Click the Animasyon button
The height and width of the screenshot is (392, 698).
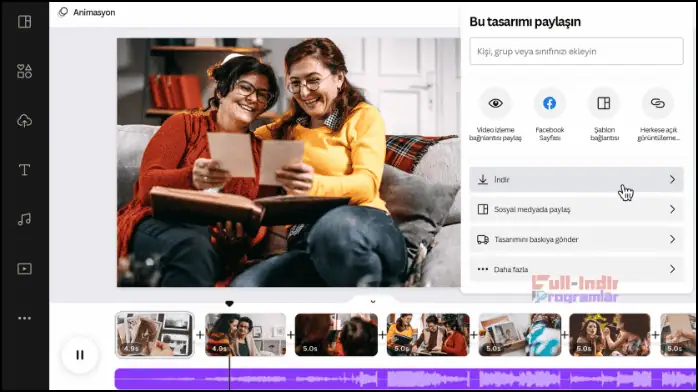87,12
